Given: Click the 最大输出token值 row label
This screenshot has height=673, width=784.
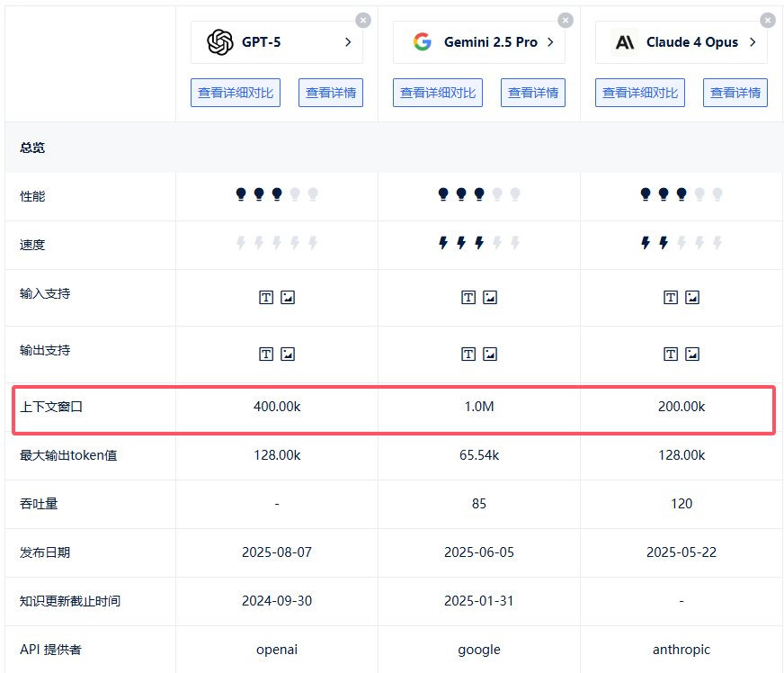Looking at the screenshot, I should tap(68, 455).
